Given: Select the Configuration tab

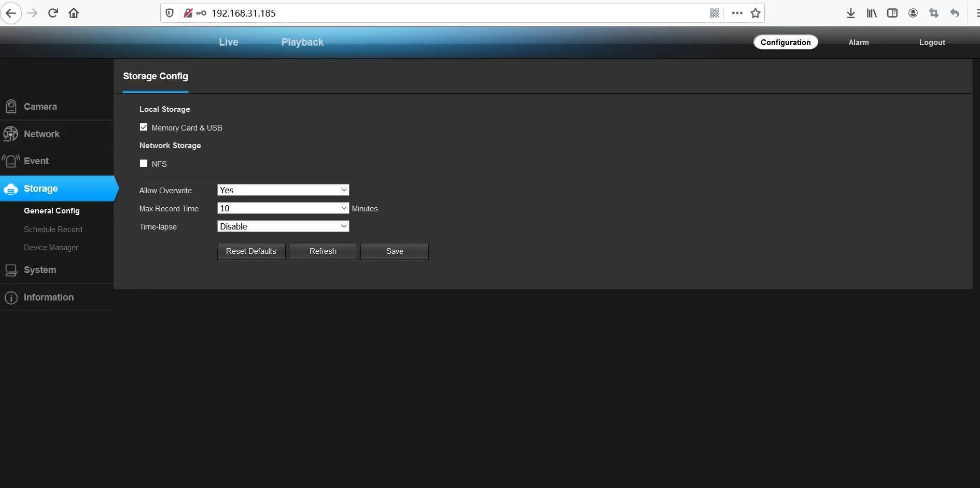Looking at the screenshot, I should pyautogui.click(x=786, y=42).
